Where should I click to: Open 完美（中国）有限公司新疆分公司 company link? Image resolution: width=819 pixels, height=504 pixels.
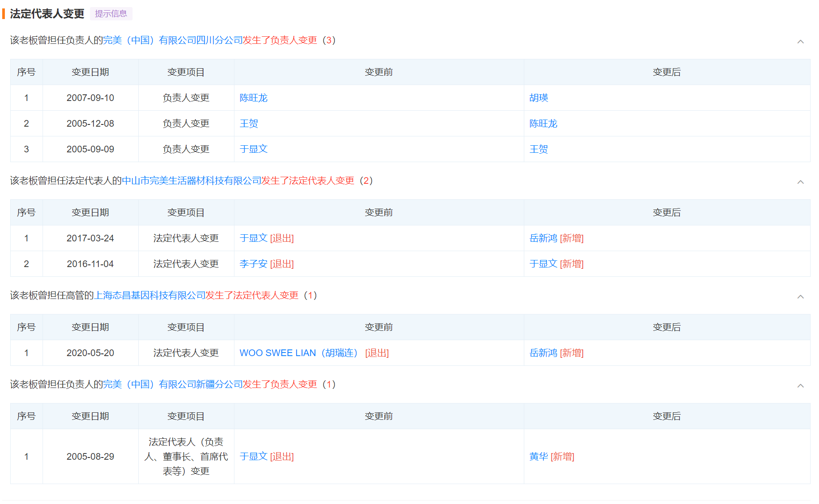pos(173,384)
